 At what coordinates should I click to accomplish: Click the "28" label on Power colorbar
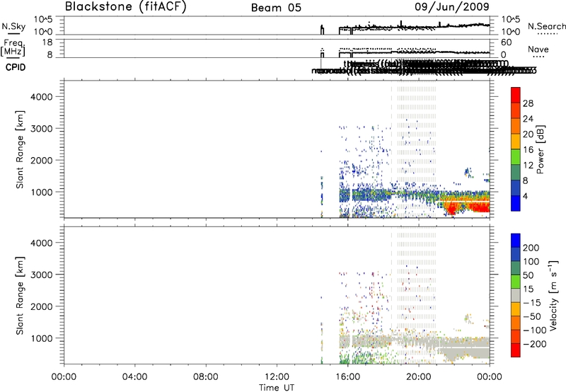pos(528,103)
